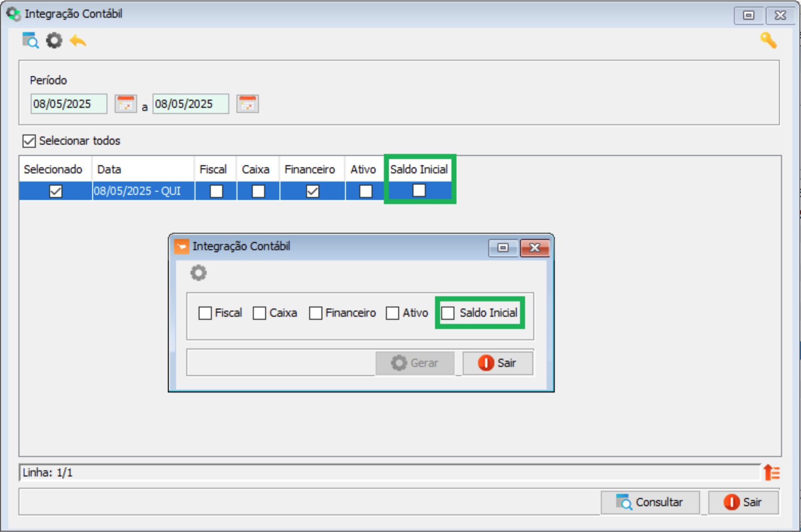
Task: Click the orange sort icon beside the Linha bar
Action: pyautogui.click(x=772, y=473)
